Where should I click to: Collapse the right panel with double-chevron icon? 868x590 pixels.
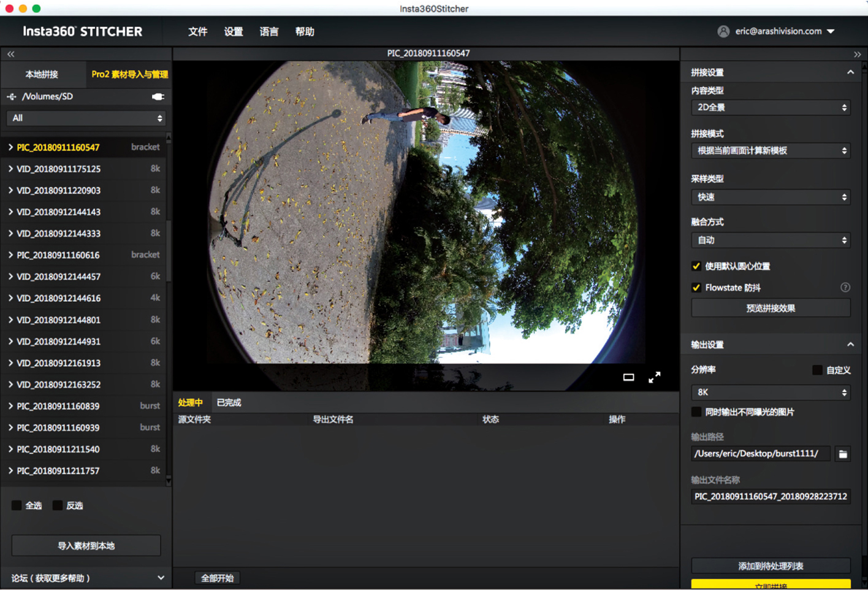857,55
